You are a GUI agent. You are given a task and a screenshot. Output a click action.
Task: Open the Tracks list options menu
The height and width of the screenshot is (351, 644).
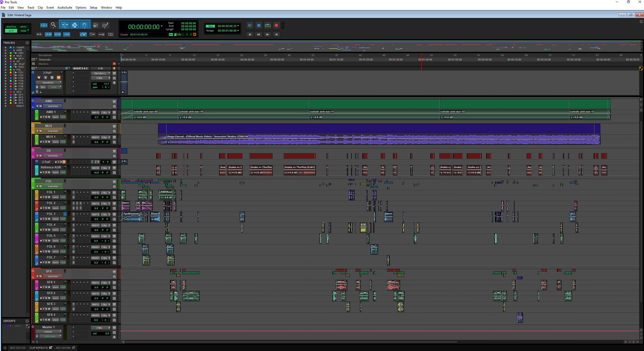27,43
